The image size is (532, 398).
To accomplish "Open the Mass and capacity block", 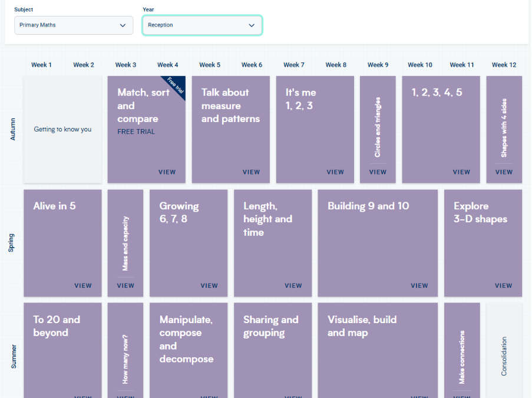I will coord(125,243).
